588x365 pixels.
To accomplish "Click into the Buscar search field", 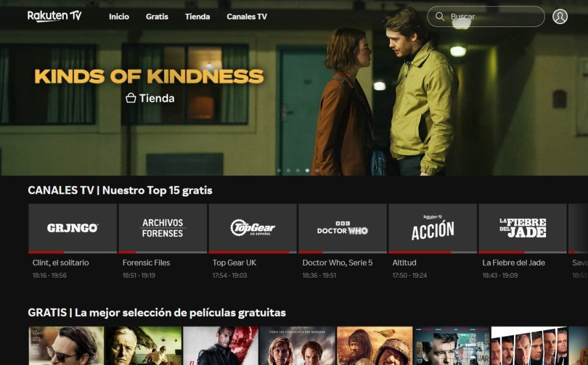I will point(486,17).
